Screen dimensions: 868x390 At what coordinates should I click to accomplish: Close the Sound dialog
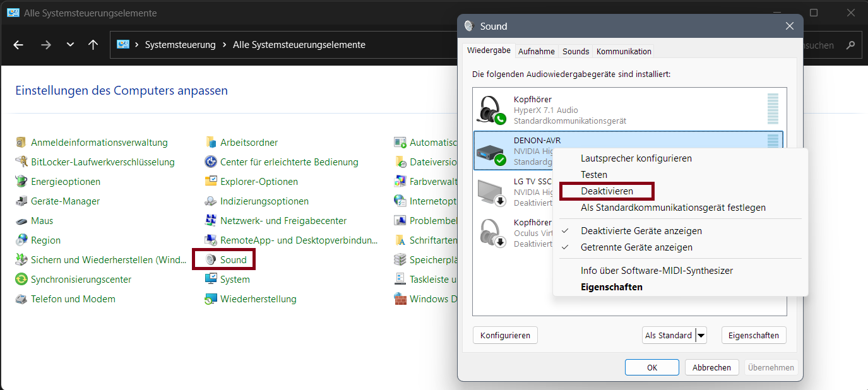pyautogui.click(x=789, y=26)
